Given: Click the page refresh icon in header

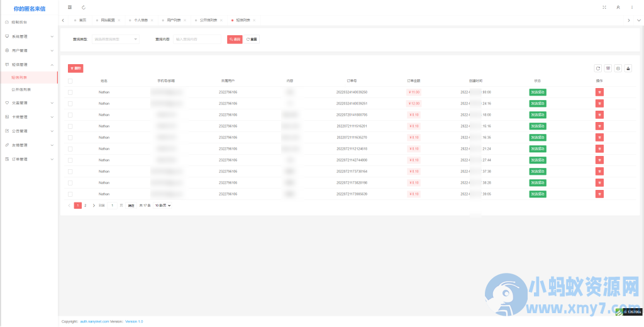Looking at the screenshot, I should (84, 8).
